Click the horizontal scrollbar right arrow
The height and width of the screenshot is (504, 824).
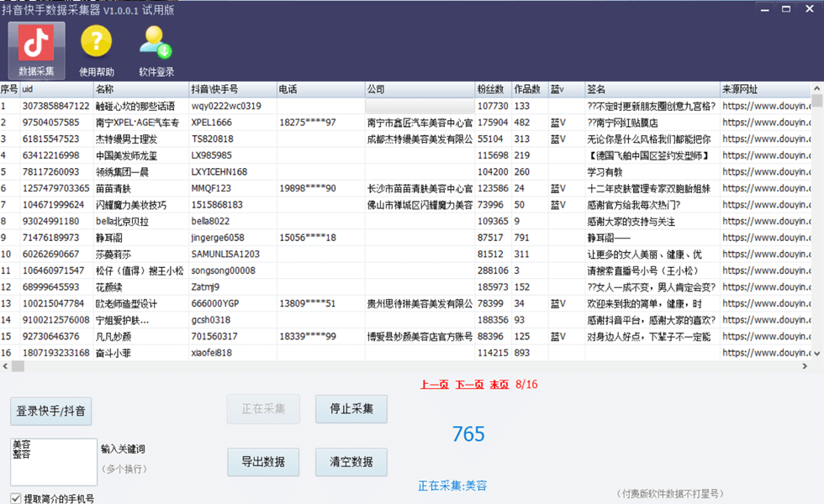[x=805, y=366]
